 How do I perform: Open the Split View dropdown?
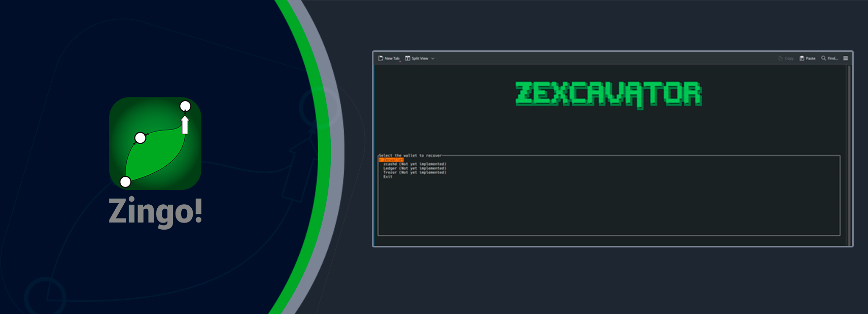coord(420,58)
